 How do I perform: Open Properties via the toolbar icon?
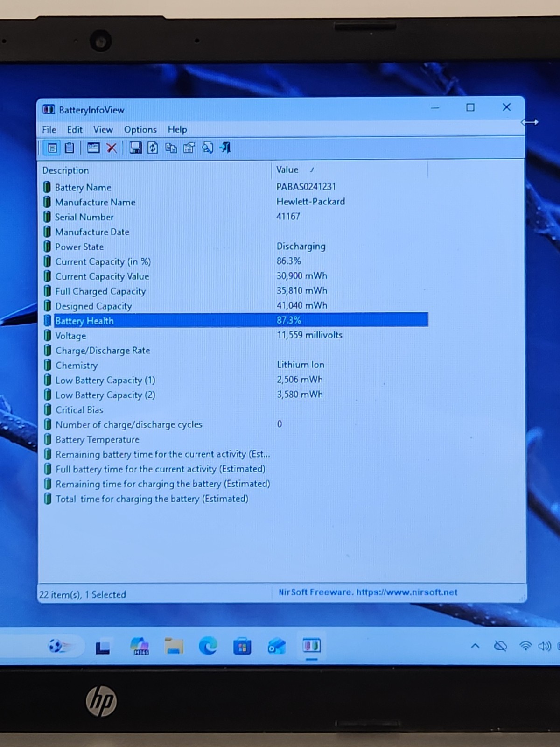189,148
